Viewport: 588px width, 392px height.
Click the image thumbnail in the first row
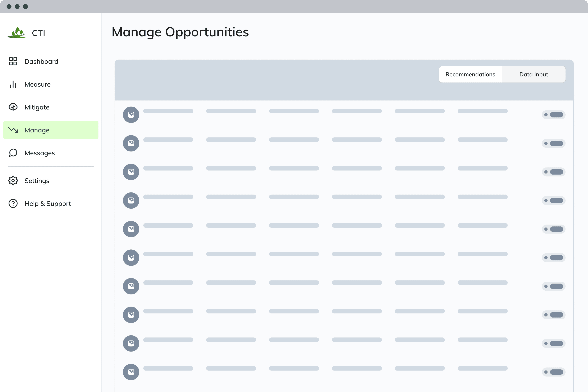pos(131,115)
